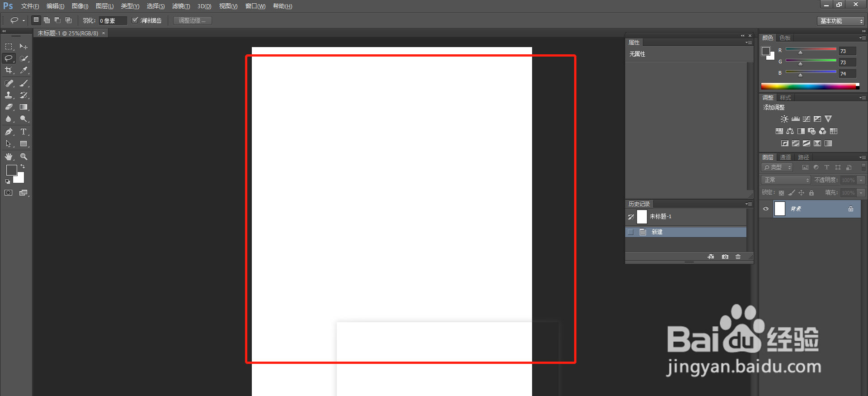Select the Lasso tool in toolbox
The height and width of the screenshot is (396, 868).
[9, 58]
